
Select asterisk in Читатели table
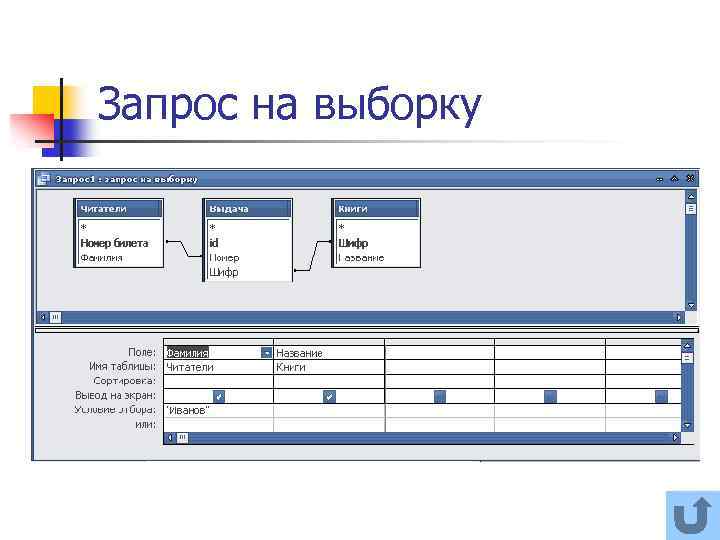(84, 227)
